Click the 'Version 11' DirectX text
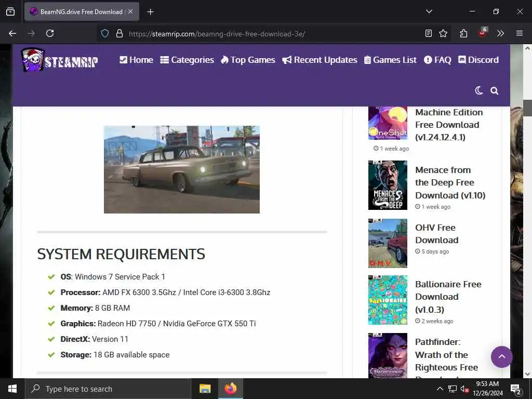This screenshot has height=399, width=532. [x=110, y=339]
